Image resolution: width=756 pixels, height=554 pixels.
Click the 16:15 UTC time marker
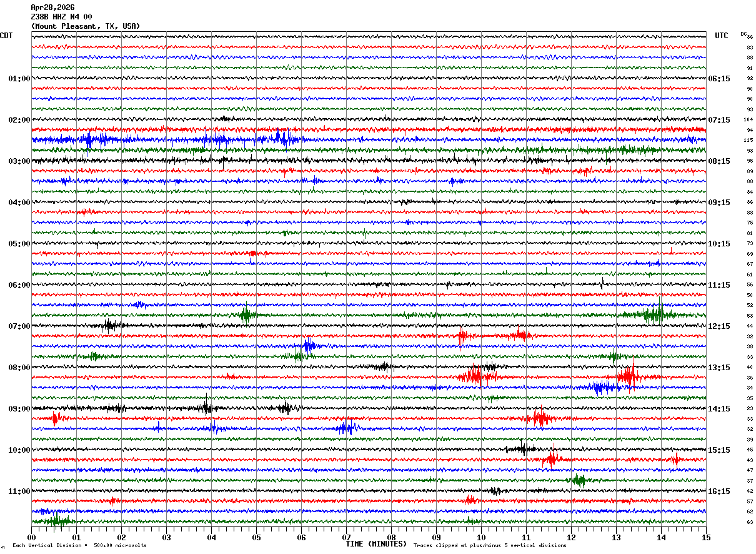[x=719, y=491]
